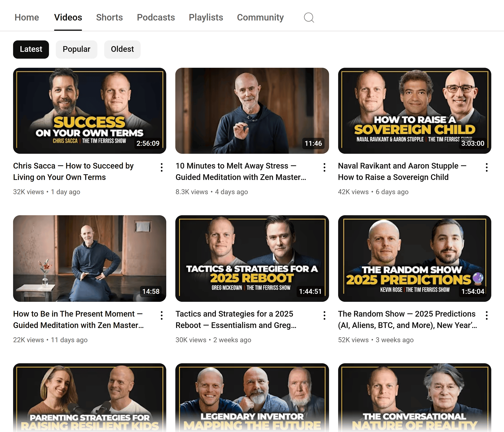Go to the Shorts tab

(109, 18)
